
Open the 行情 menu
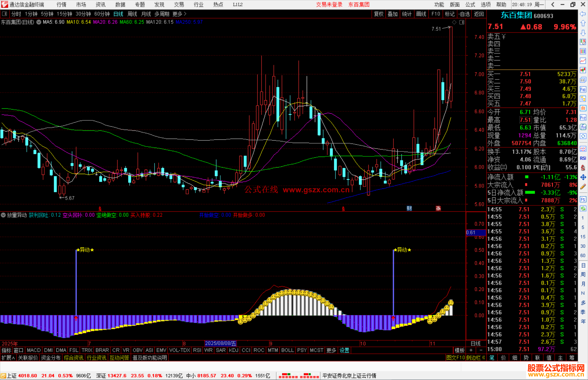(x=62, y=5)
